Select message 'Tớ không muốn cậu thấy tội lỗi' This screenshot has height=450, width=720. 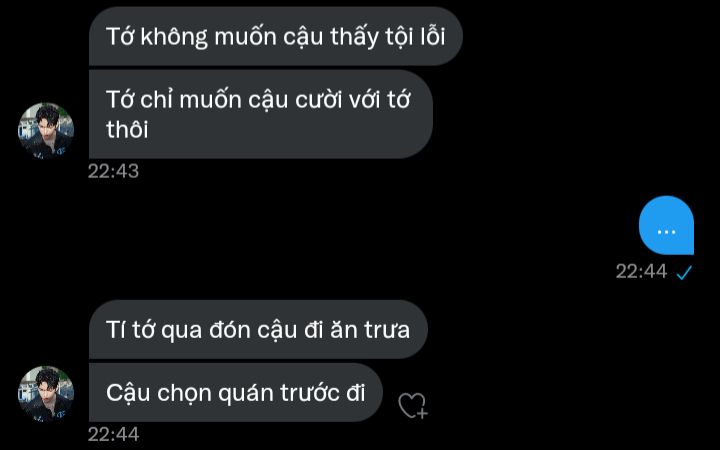(276, 36)
